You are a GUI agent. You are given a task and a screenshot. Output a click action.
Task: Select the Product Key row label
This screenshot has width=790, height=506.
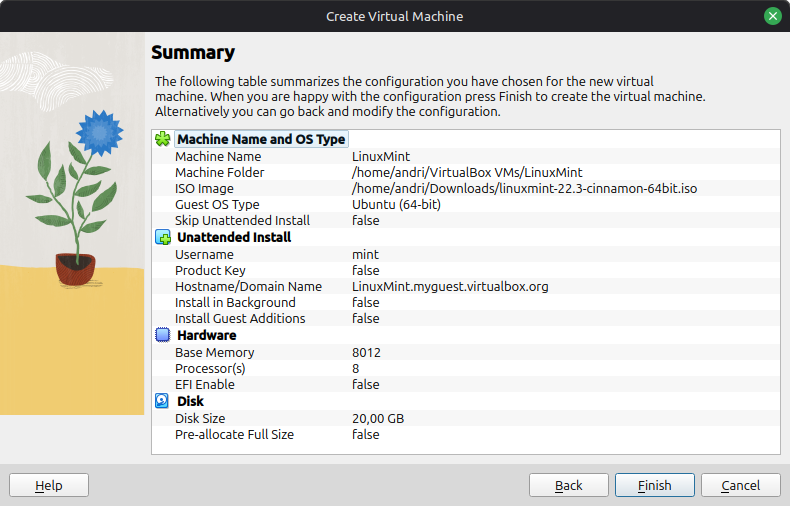210,271
